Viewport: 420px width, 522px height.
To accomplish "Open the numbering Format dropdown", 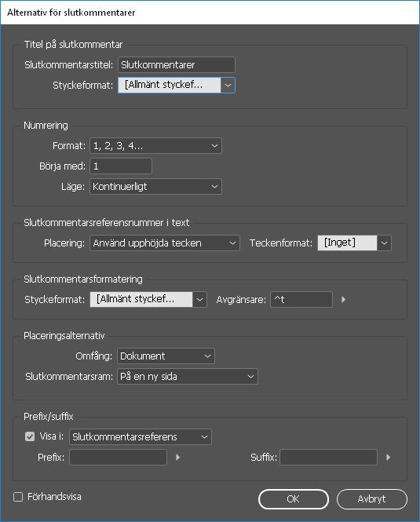I will pos(155,146).
